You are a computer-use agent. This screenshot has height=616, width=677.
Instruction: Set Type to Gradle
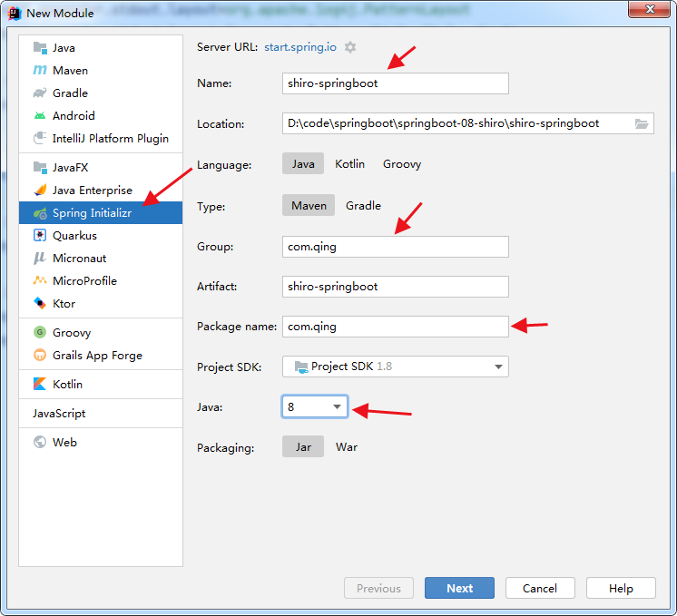tap(363, 205)
